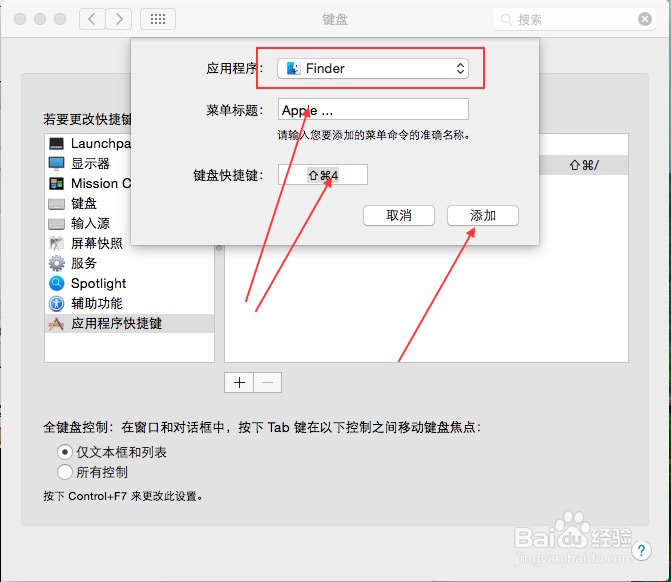Click the search magnifier icon
The width and height of the screenshot is (671, 582).
pos(506,20)
